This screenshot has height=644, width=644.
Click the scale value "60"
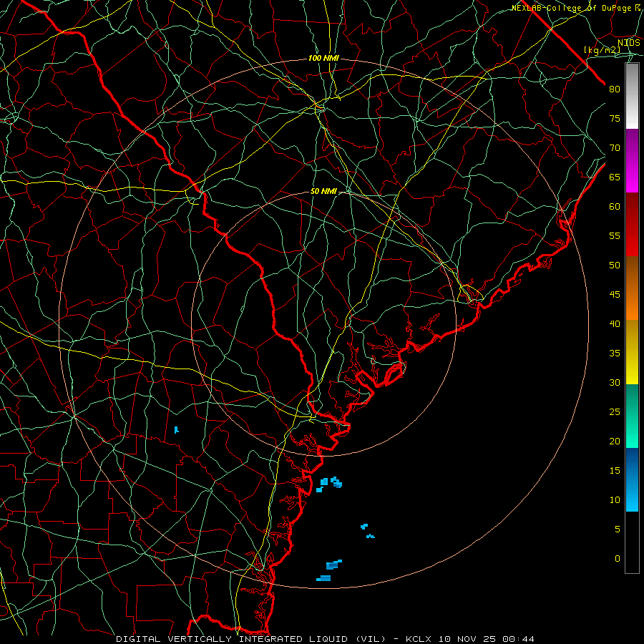615,207
